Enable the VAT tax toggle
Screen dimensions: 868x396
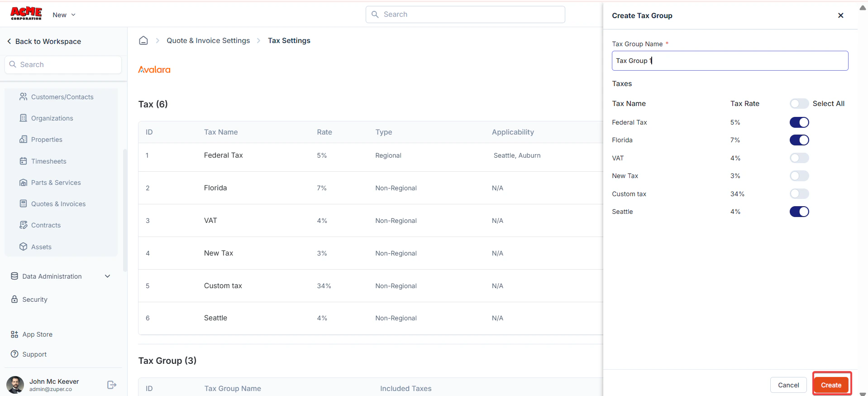click(x=799, y=158)
